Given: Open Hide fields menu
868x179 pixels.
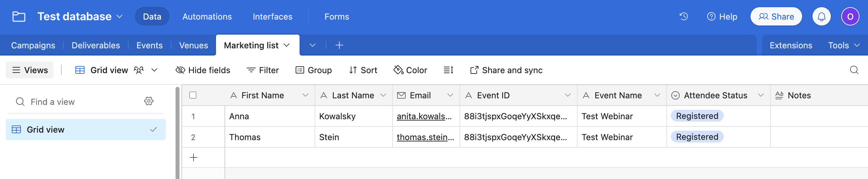Looking at the screenshot, I should coord(203,70).
